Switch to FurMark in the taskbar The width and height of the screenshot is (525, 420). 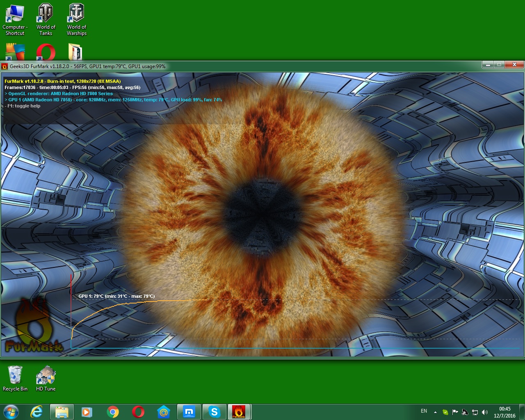[239, 412]
